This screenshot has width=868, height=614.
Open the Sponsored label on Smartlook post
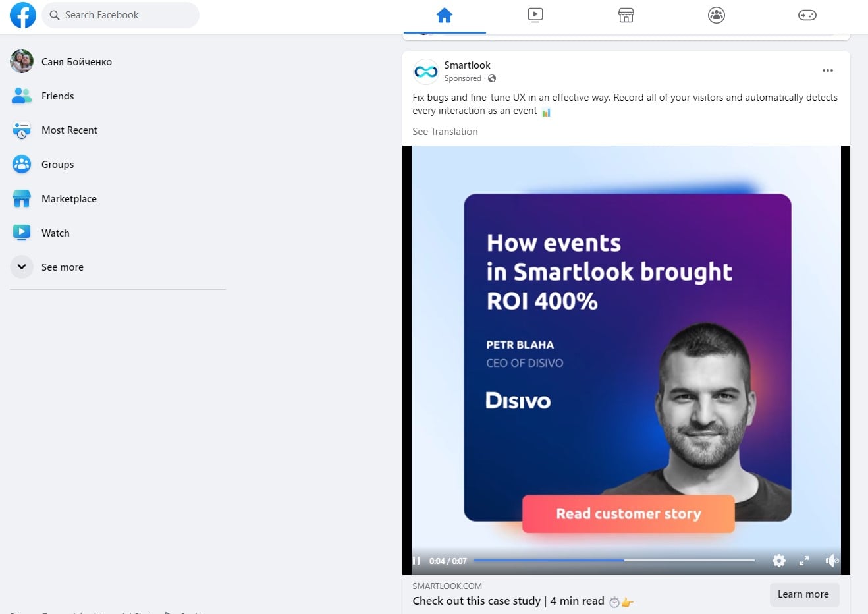tap(463, 78)
